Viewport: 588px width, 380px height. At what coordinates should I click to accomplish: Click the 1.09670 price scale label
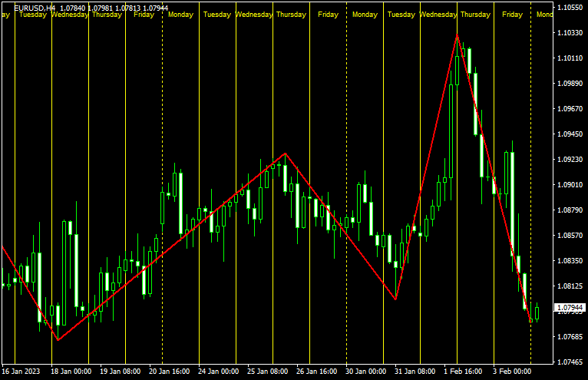click(569, 109)
